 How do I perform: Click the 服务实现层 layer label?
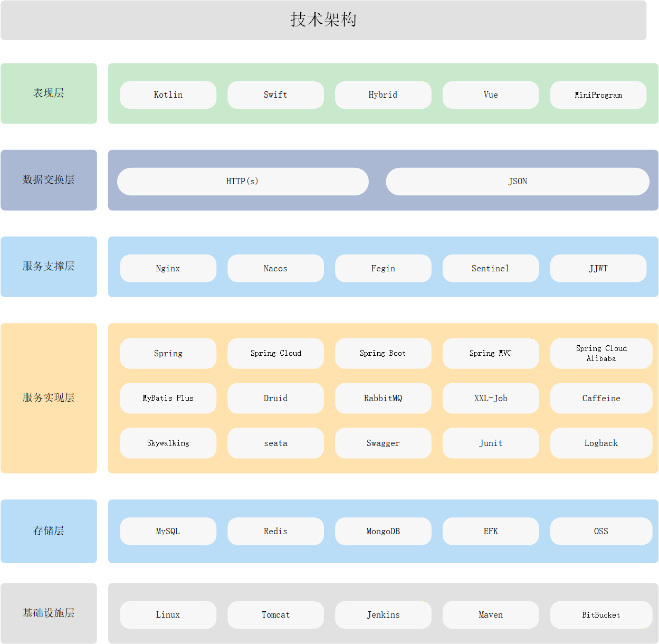click(x=49, y=398)
